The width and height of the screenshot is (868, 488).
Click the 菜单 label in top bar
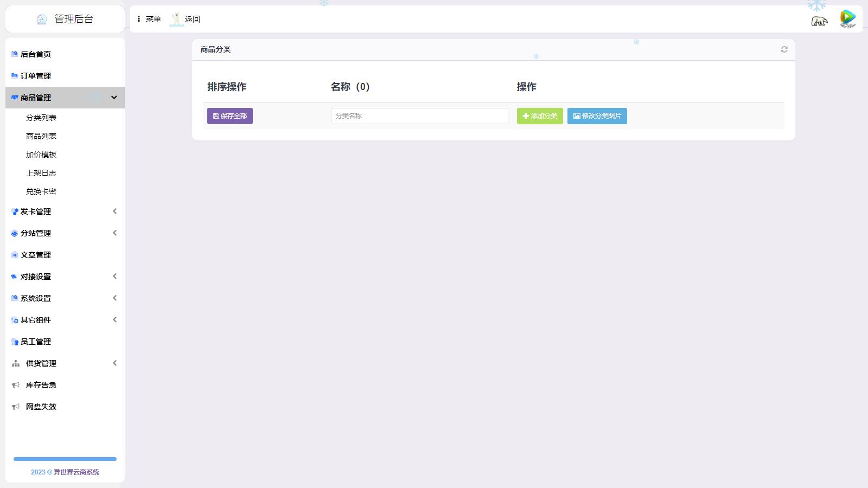coord(154,19)
